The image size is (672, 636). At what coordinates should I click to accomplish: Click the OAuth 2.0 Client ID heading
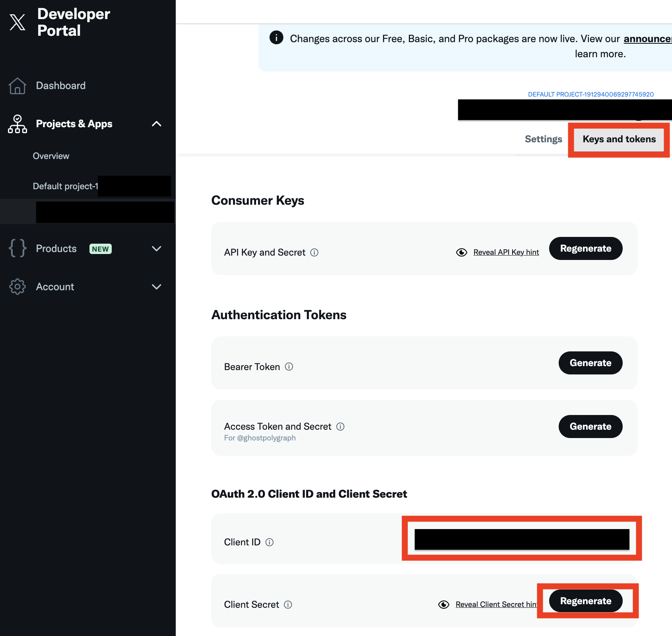pyautogui.click(x=309, y=494)
